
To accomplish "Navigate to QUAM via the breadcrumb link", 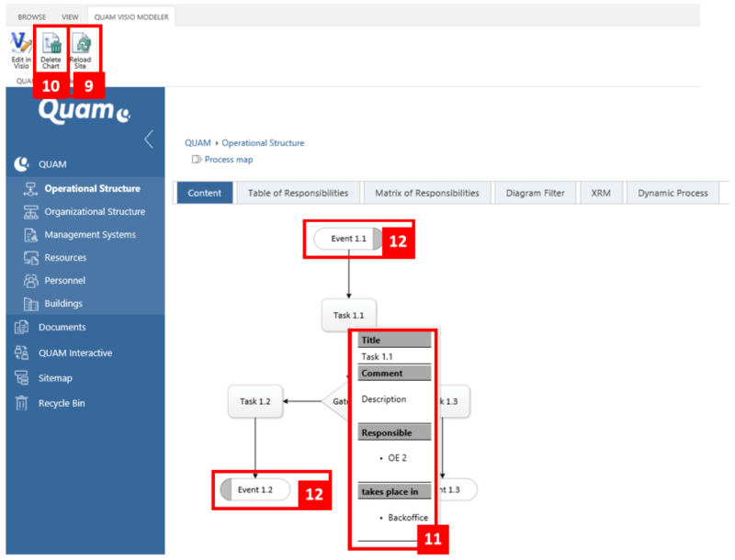I will click(197, 142).
